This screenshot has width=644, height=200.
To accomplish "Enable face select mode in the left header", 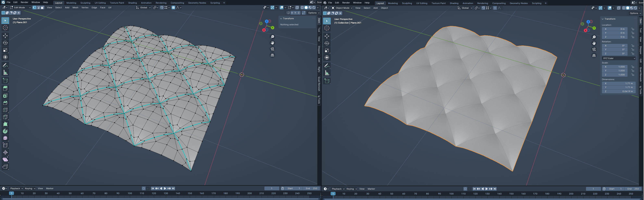I will pos(42,8).
